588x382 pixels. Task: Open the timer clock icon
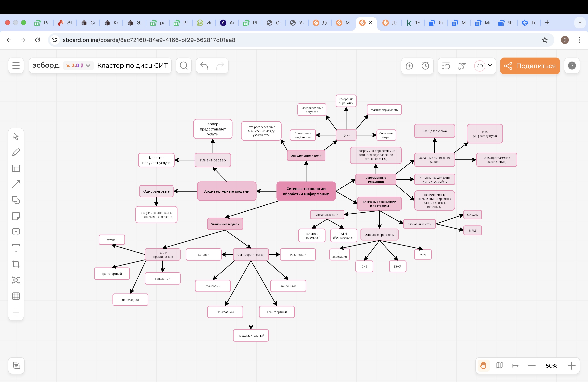[x=425, y=66]
